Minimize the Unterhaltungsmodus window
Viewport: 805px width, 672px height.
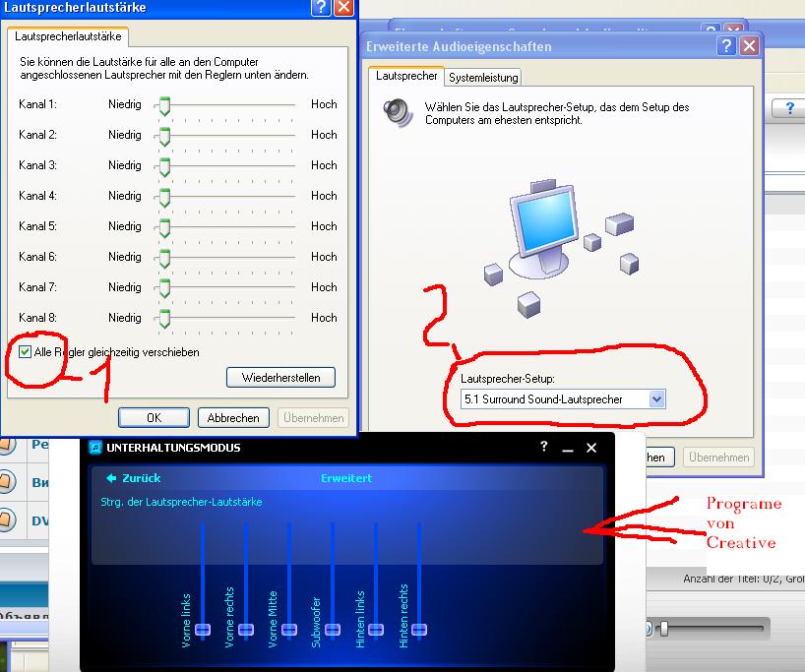(x=568, y=449)
